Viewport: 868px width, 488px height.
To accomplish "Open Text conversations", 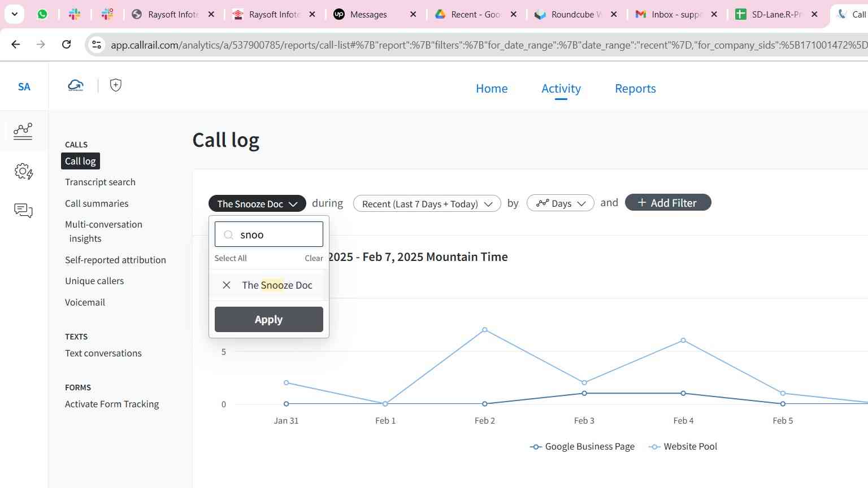I will [103, 353].
